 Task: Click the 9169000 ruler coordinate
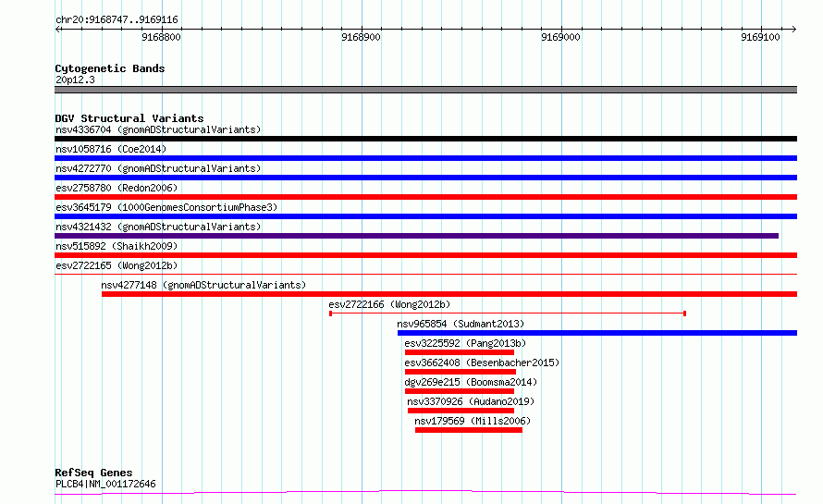click(x=560, y=37)
